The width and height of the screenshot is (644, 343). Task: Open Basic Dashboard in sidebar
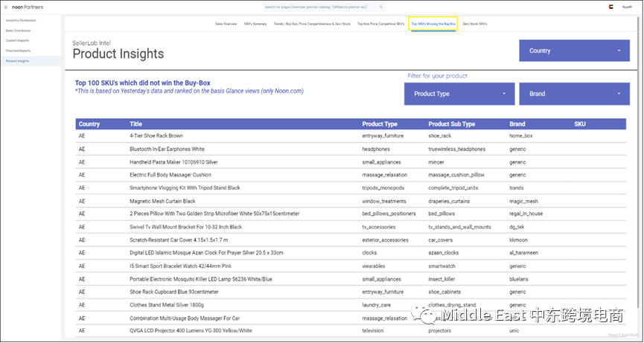click(x=18, y=31)
